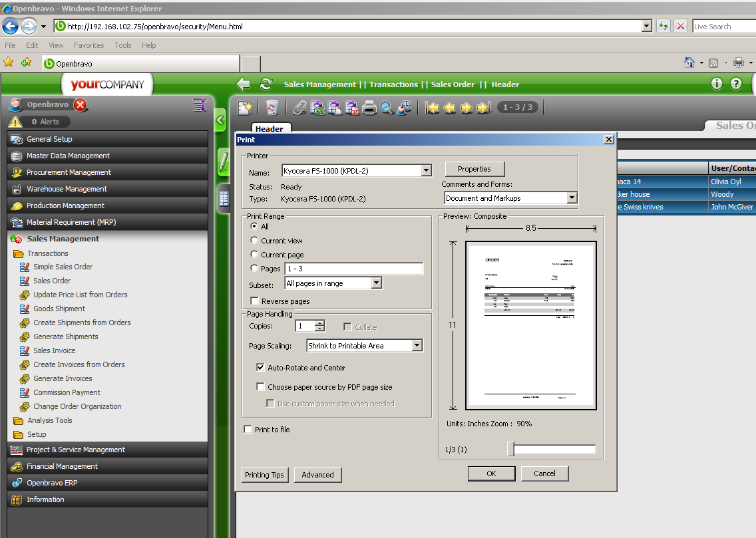Click the OK button in Print dialog
756x538 pixels.
click(491, 473)
